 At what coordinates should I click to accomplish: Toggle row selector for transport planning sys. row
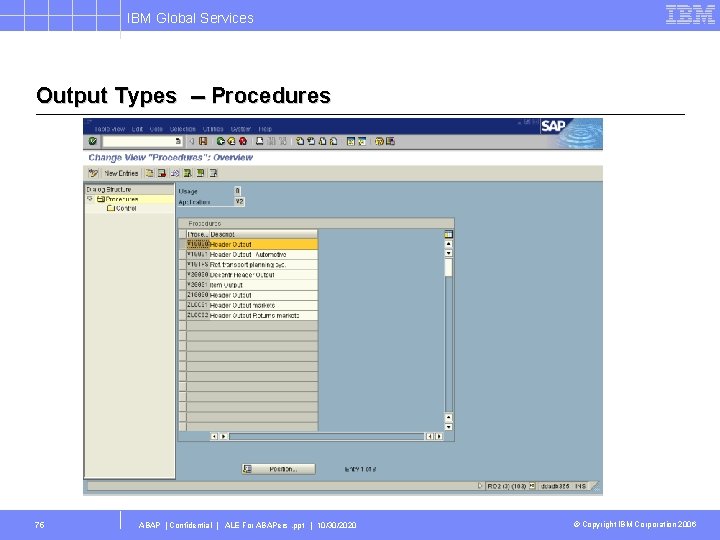tap(182, 264)
